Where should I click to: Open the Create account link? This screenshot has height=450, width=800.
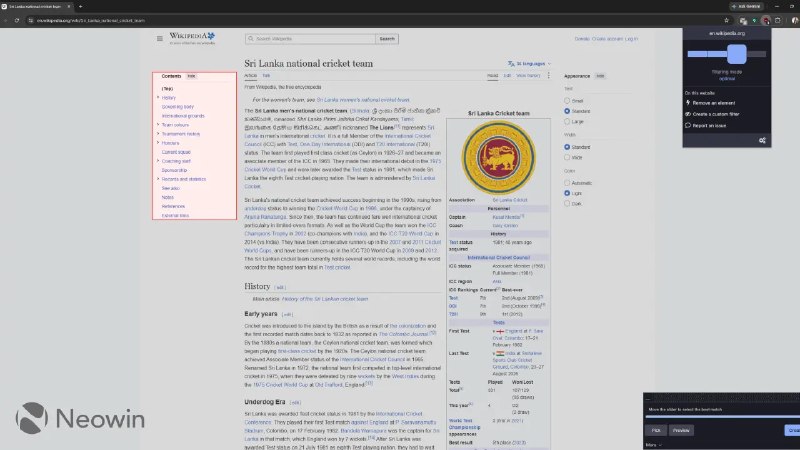pyautogui.click(x=607, y=39)
